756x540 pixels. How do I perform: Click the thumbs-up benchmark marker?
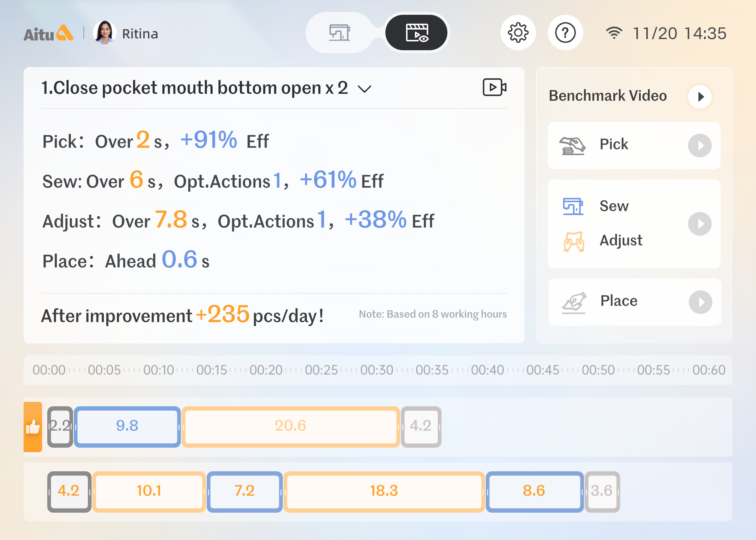(33, 427)
